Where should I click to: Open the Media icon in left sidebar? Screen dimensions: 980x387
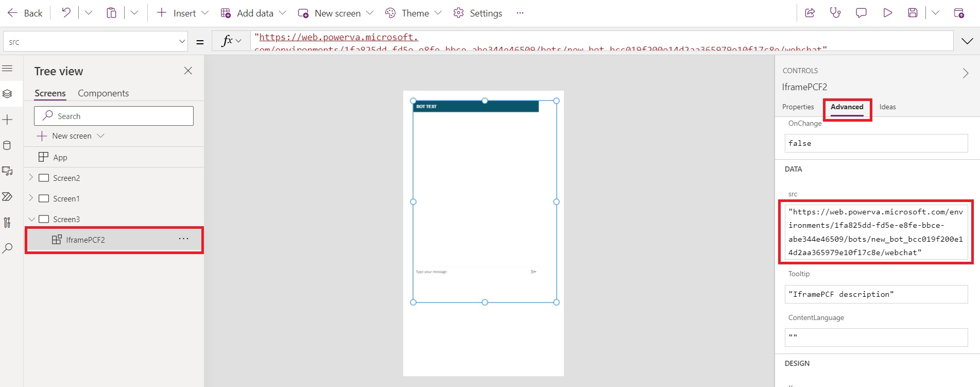7,171
